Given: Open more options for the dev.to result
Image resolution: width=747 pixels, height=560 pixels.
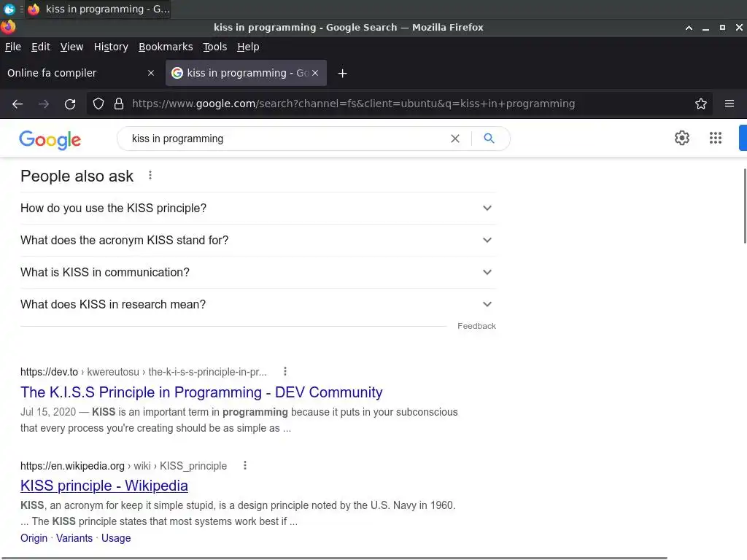Looking at the screenshot, I should 285,371.
